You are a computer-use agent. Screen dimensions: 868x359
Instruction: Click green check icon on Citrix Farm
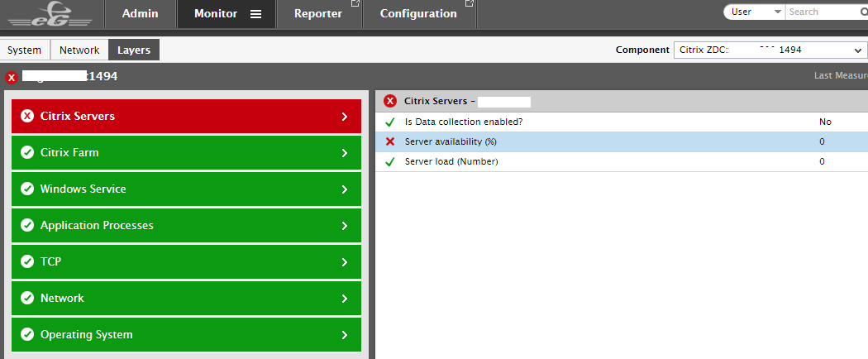tap(27, 152)
